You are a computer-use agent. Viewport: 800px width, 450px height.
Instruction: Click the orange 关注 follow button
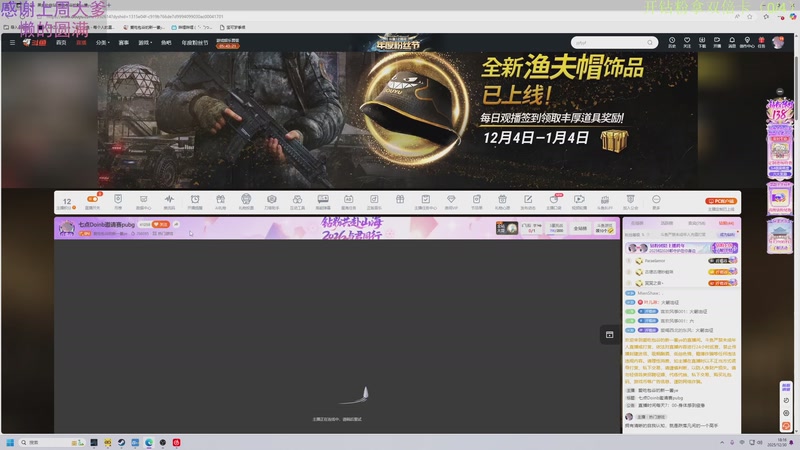coord(161,224)
